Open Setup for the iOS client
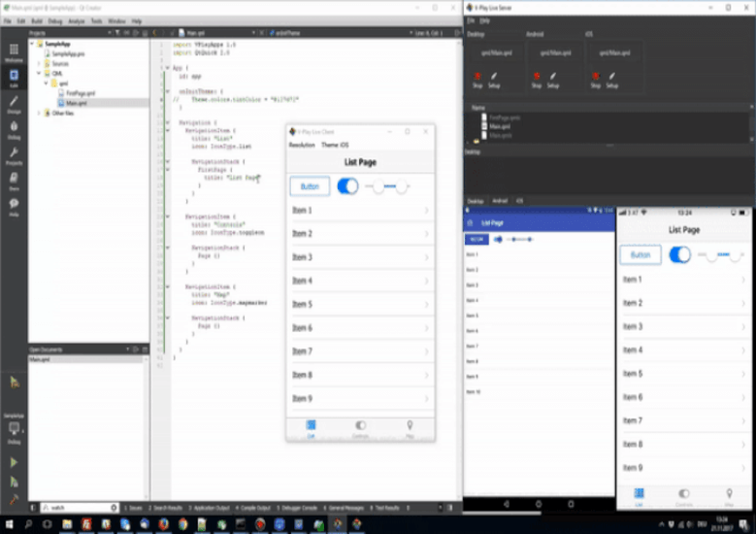Viewport: 756px width, 534px height. pos(609,78)
